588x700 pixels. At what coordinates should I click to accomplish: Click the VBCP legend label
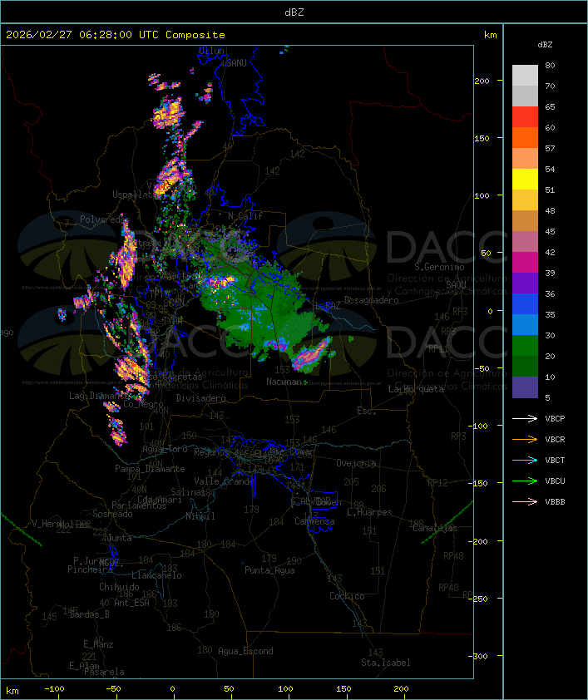point(555,418)
